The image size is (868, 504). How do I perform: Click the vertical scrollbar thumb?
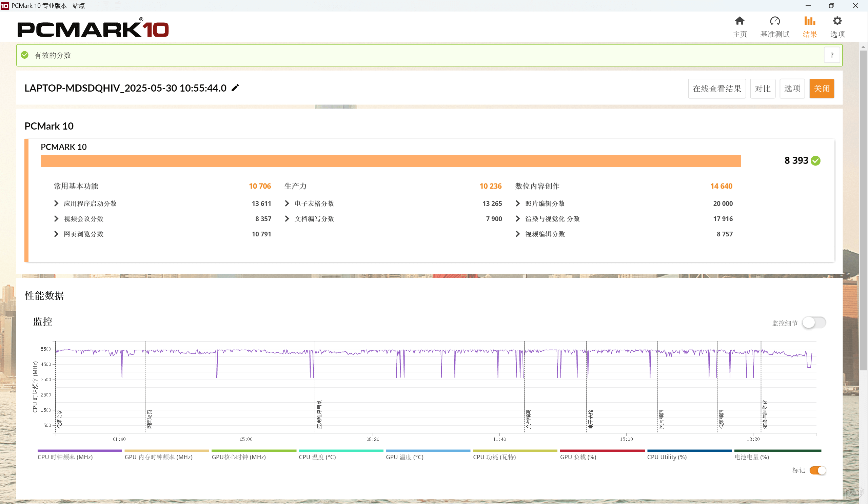(x=863, y=210)
